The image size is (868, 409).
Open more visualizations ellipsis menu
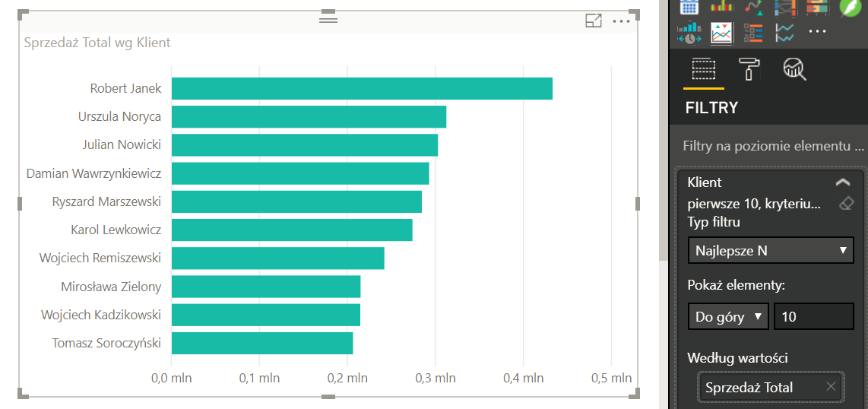click(x=817, y=32)
